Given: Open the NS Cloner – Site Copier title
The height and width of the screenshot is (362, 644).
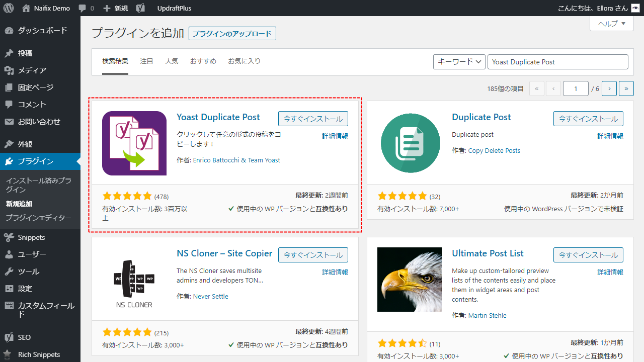Looking at the screenshot, I should [224, 253].
